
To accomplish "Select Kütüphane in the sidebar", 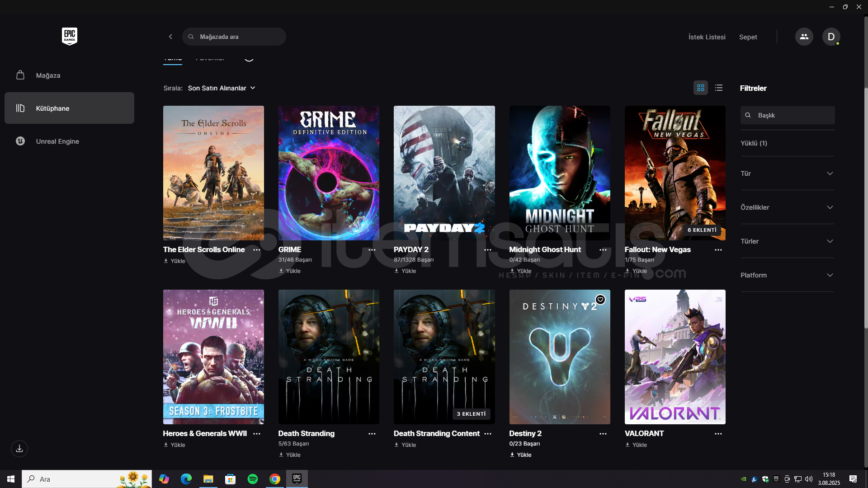I will [x=69, y=108].
